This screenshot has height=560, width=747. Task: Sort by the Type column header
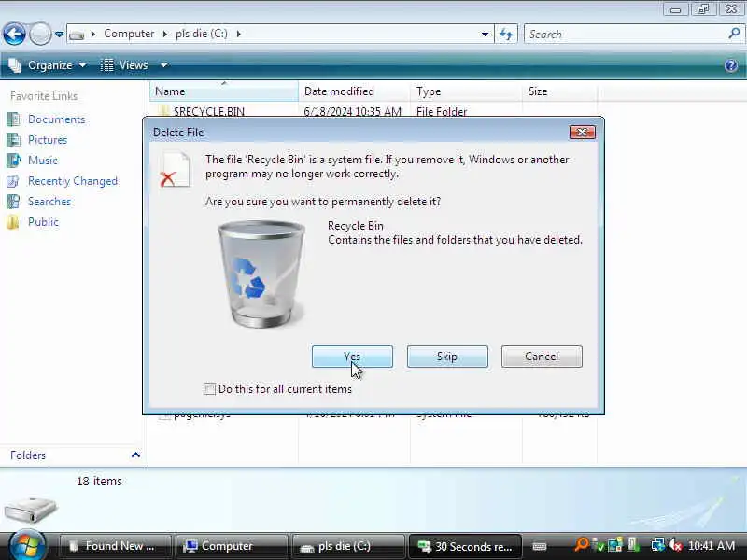pos(466,91)
